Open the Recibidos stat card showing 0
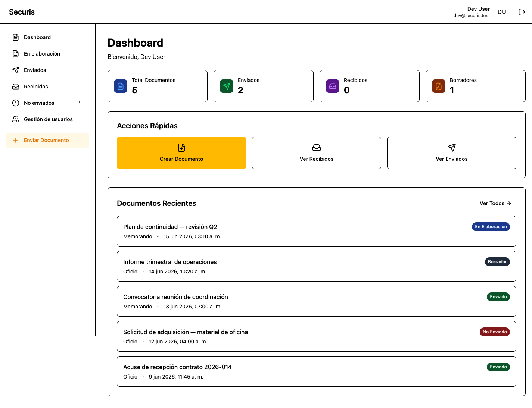The height and width of the screenshot is (408, 532). tap(370, 86)
